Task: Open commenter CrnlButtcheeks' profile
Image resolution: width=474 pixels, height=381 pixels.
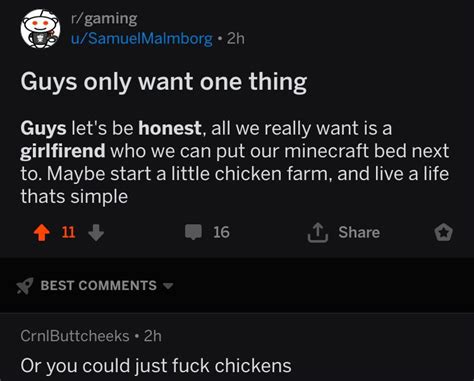Action: pyautogui.click(x=75, y=336)
